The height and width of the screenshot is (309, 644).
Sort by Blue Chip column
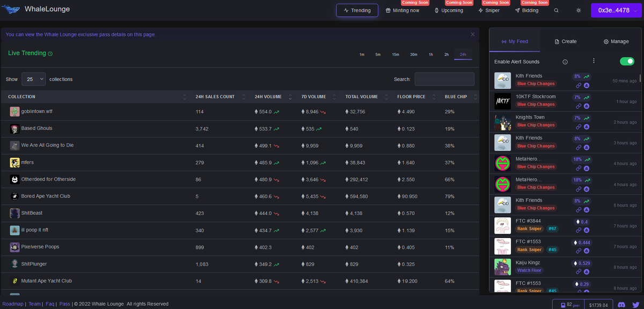point(459,97)
